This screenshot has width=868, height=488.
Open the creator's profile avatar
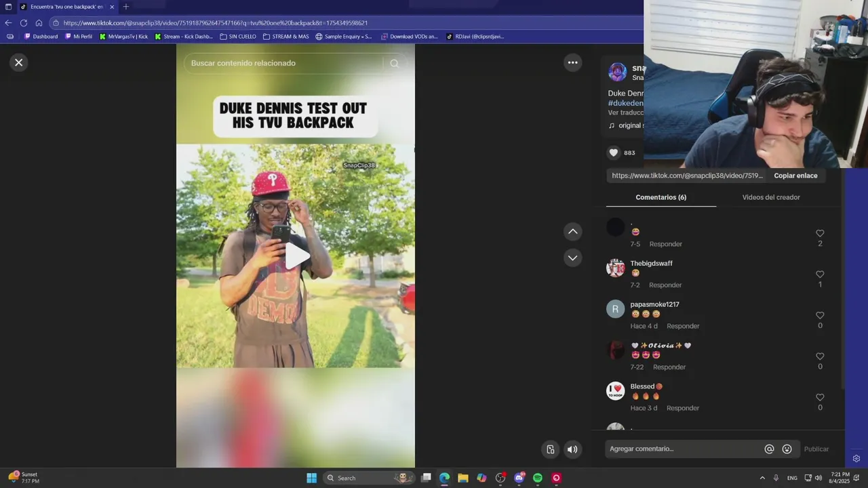pyautogui.click(x=618, y=72)
